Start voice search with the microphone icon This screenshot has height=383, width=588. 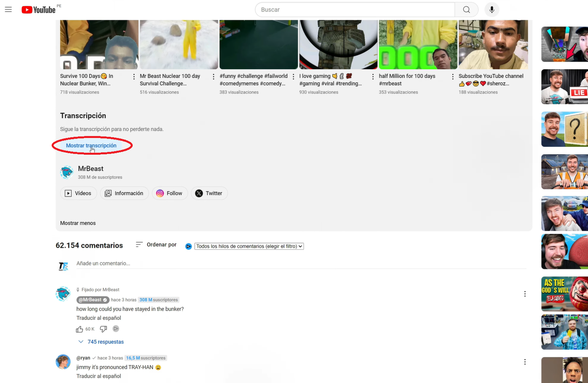pos(492,9)
